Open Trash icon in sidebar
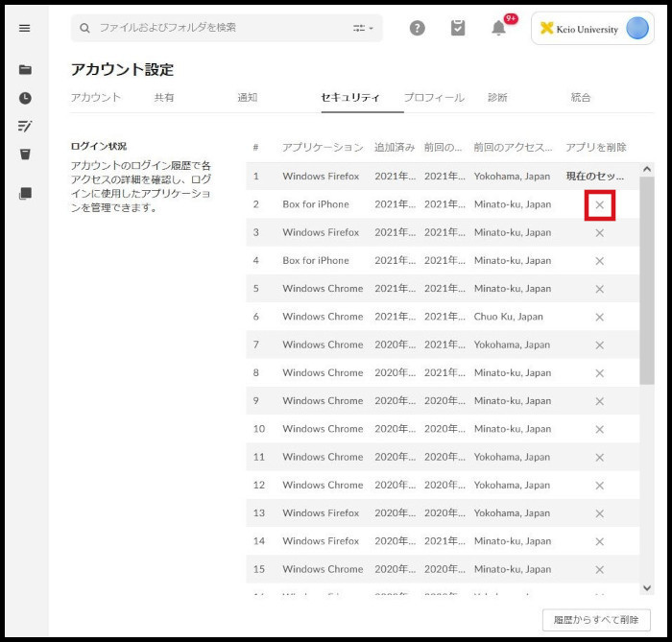Image resolution: width=672 pixels, height=642 pixels. 25,155
